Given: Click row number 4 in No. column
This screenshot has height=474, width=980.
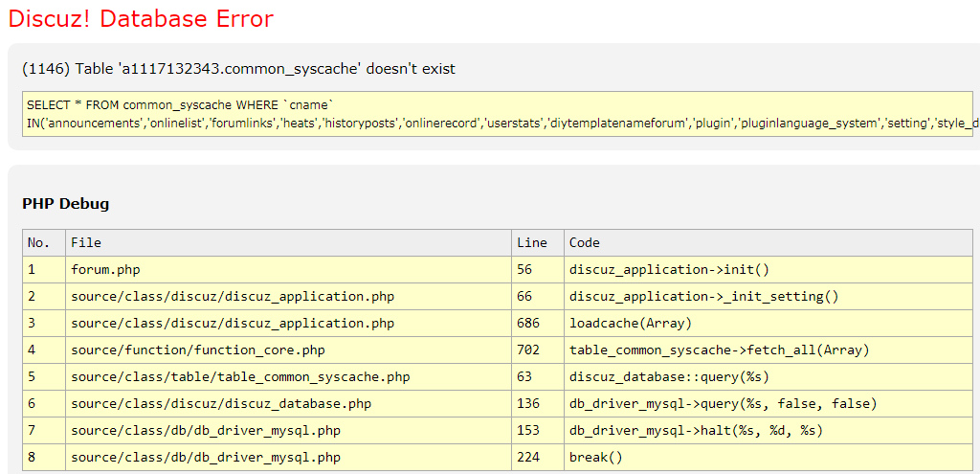Looking at the screenshot, I should [44, 350].
